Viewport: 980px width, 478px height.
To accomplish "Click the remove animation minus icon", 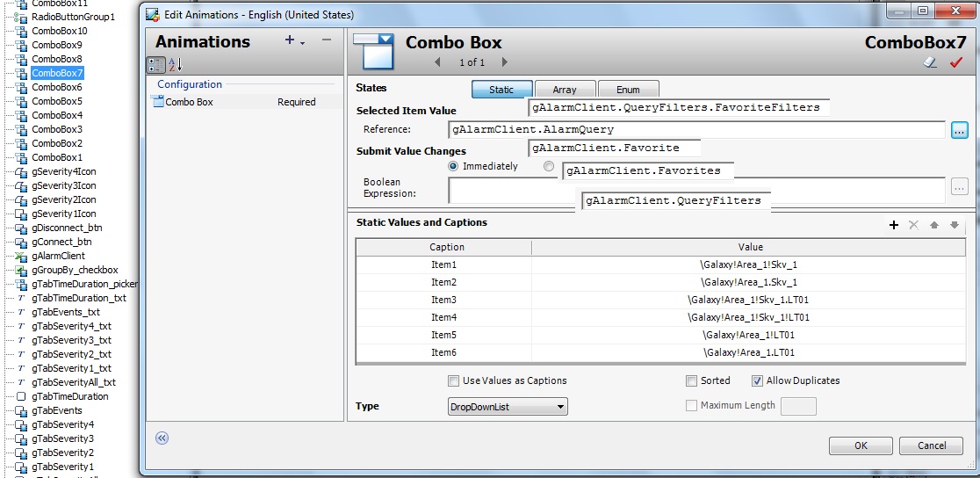I will point(327,40).
